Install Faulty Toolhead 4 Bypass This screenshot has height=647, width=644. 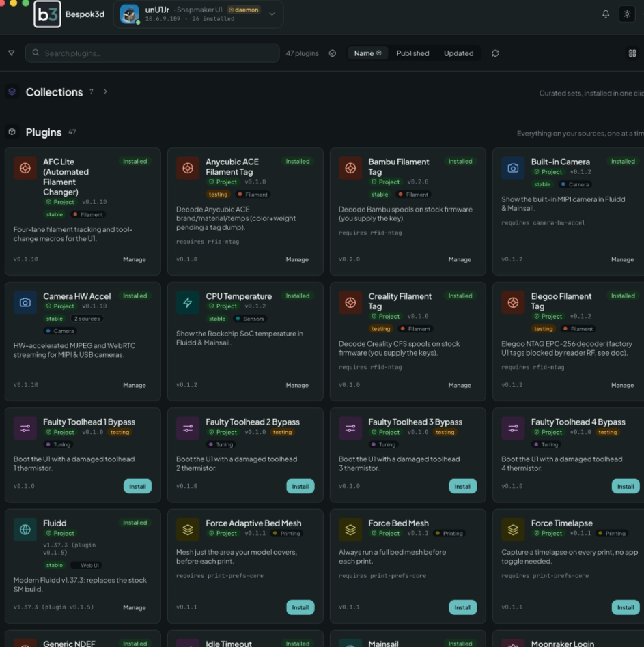(626, 487)
